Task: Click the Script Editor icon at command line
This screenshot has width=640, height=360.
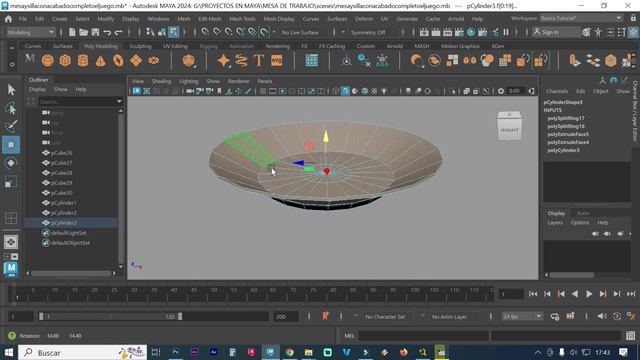Action: pos(631,336)
